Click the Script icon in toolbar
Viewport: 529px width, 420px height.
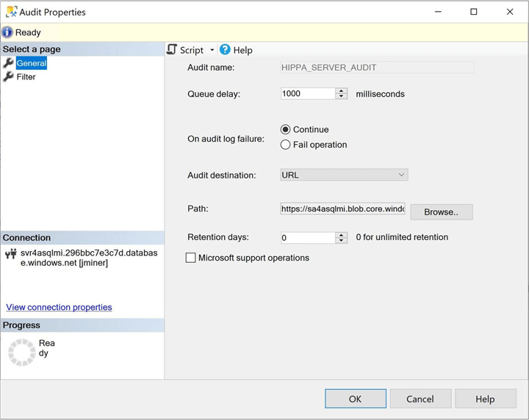point(172,50)
